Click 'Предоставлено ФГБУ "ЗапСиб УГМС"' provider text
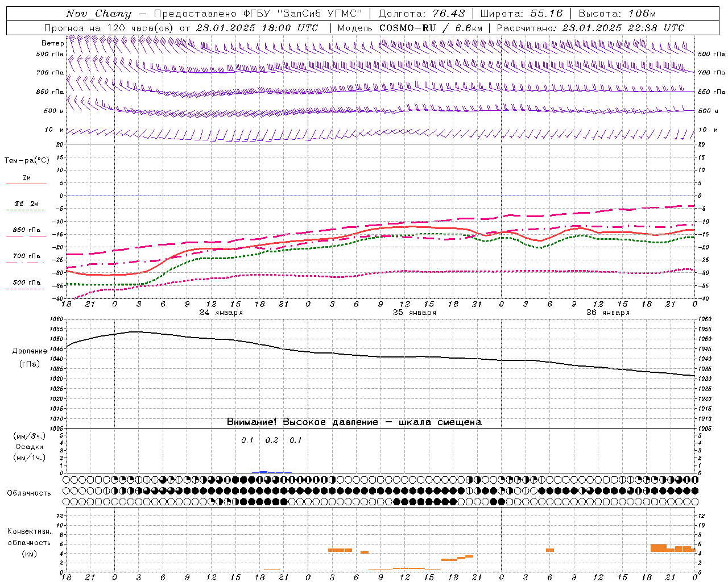This screenshot has height=582, width=728. point(258,14)
